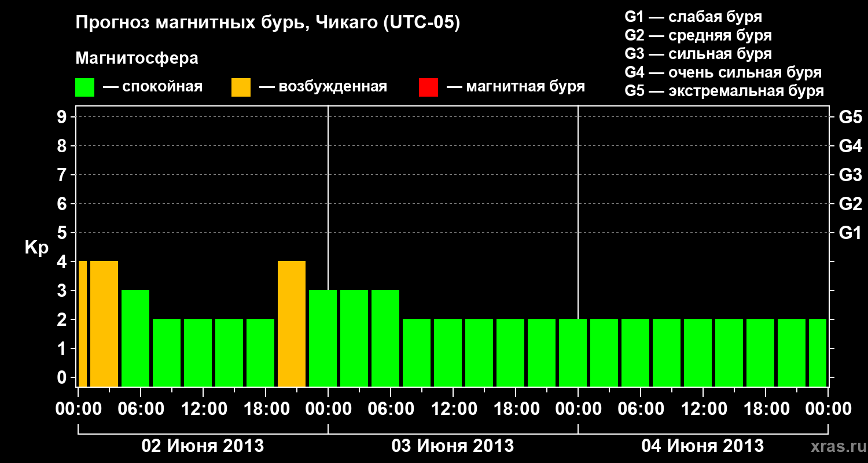Image resolution: width=868 pixels, height=463 pixels.
Task: Select the chart title 'Прогноз магнитных бурь, Чикаго (UTC-05)'
Action: [x=268, y=23]
